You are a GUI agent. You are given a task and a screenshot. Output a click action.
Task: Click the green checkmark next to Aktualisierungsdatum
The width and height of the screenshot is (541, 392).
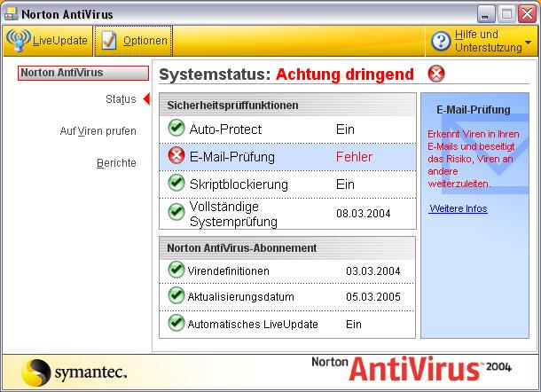(176, 295)
